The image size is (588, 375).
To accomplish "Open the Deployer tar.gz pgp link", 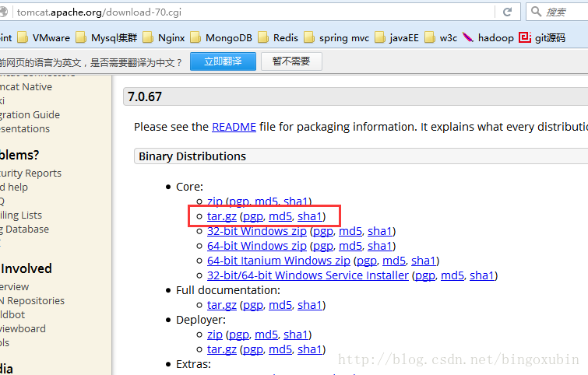I will 253,349.
